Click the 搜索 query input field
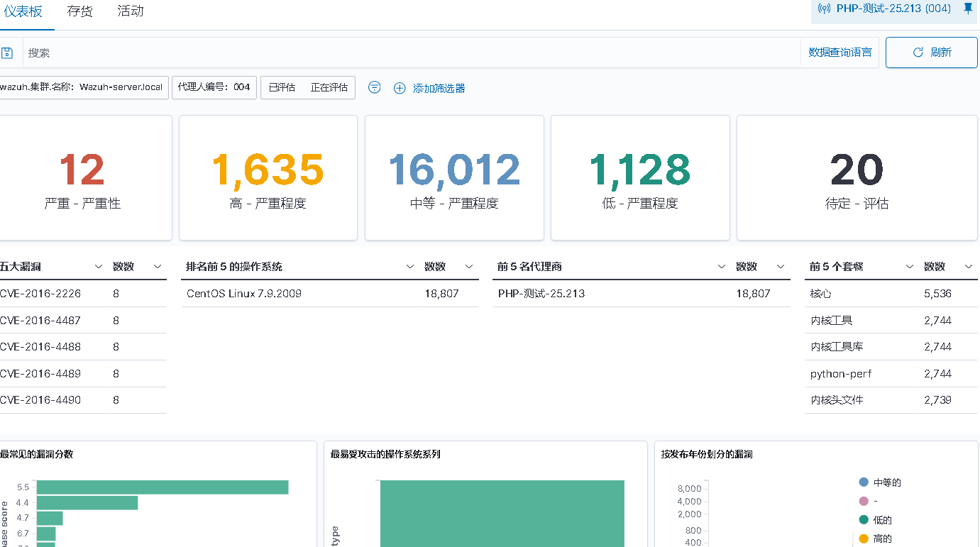 coord(412,53)
